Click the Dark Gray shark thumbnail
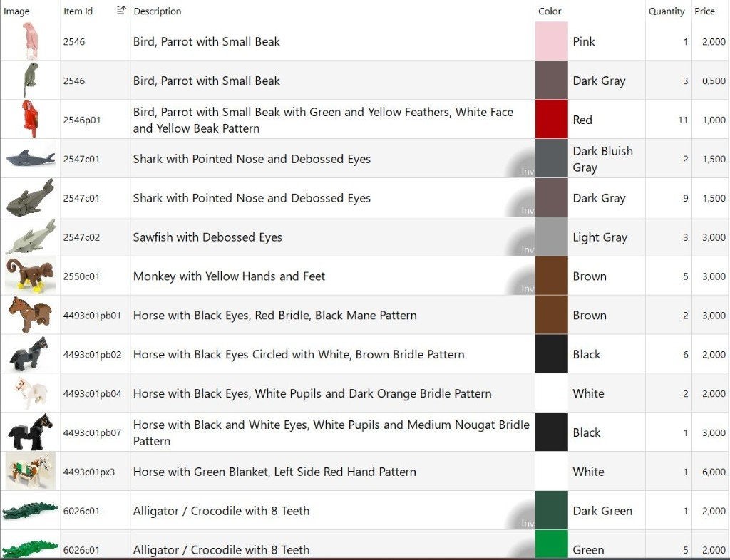This screenshot has width=730, height=560. [30, 197]
